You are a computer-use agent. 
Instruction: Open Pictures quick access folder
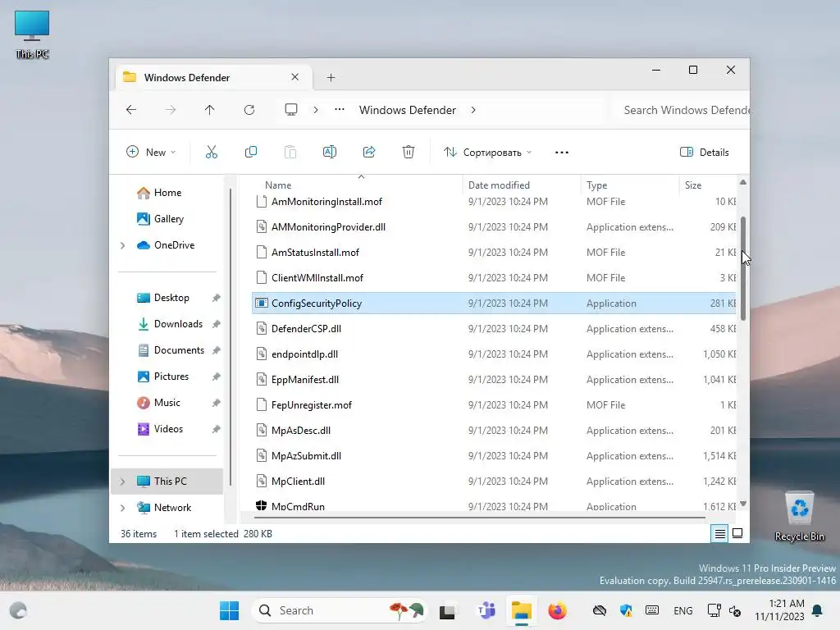pyautogui.click(x=171, y=376)
